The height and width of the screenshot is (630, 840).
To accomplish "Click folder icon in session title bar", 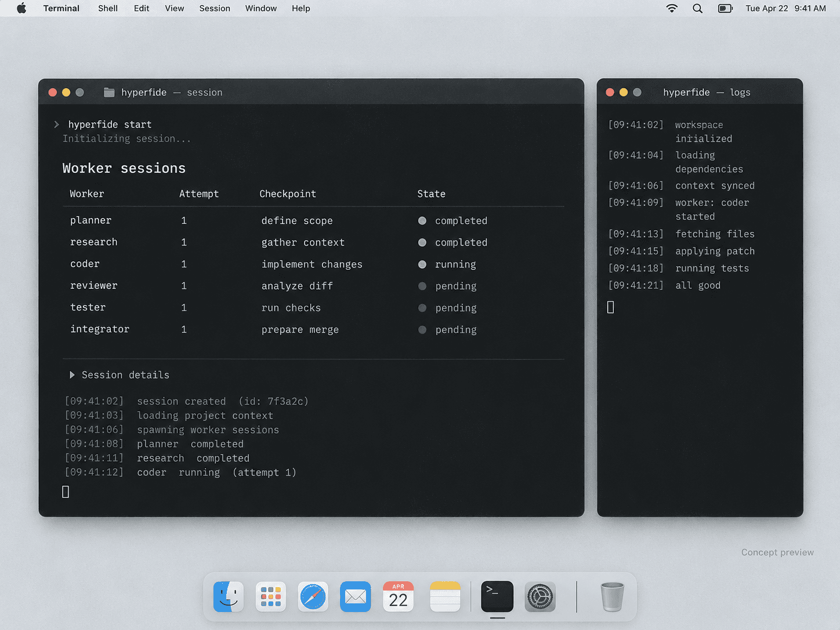I will tap(109, 92).
